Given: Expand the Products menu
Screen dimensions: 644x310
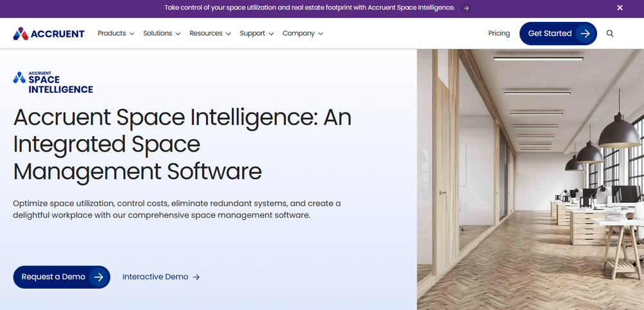Looking at the screenshot, I should 116,34.
